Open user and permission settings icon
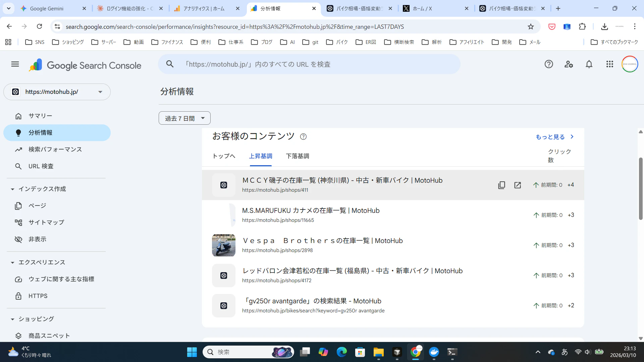 pos(569,64)
